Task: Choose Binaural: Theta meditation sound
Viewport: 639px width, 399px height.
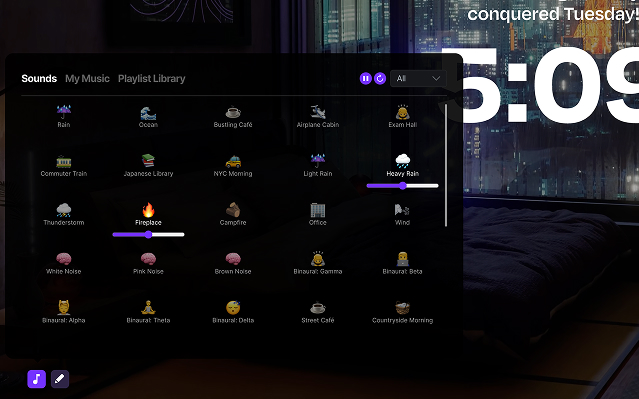Action: tap(148, 312)
